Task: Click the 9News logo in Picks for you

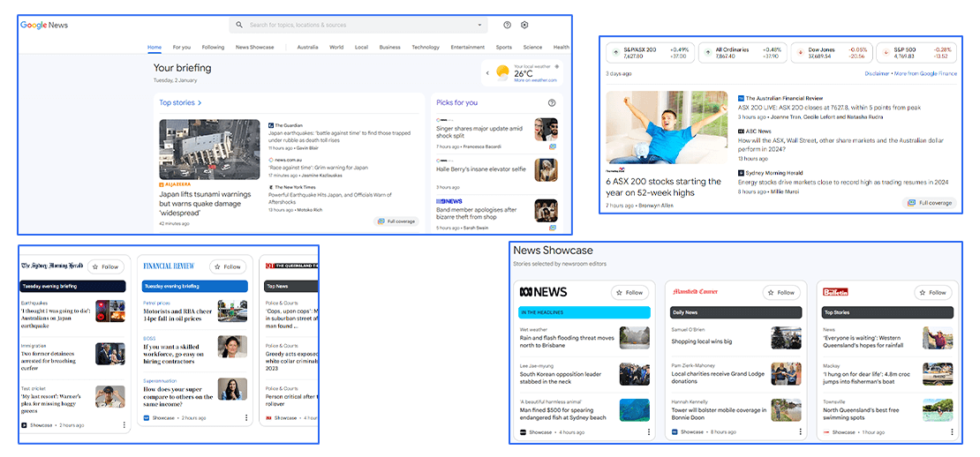Action: (x=449, y=202)
